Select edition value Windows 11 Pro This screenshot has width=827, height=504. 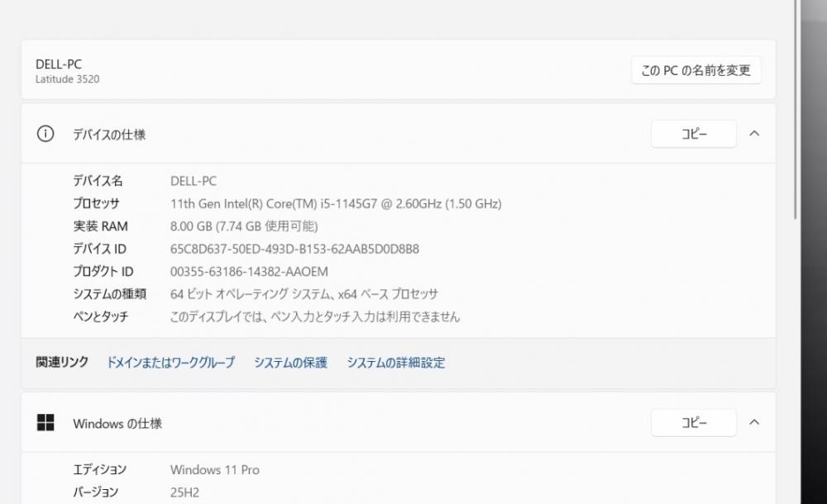215,470
